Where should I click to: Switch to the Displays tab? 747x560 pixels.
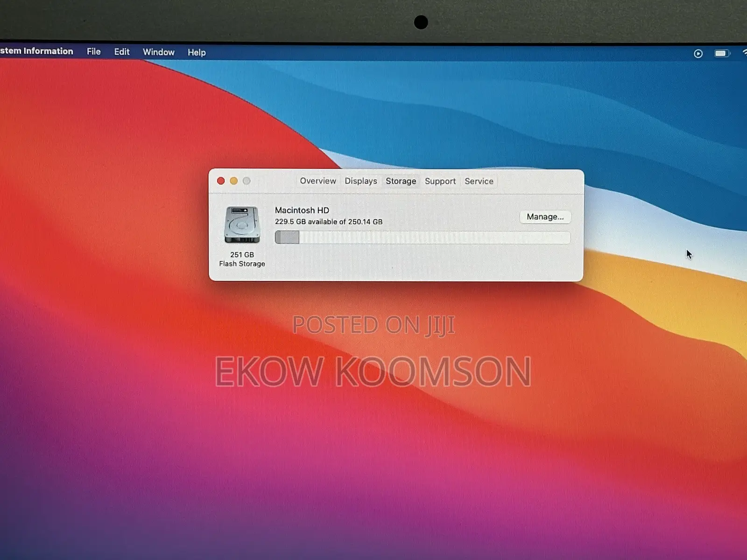tap(361, 181)
